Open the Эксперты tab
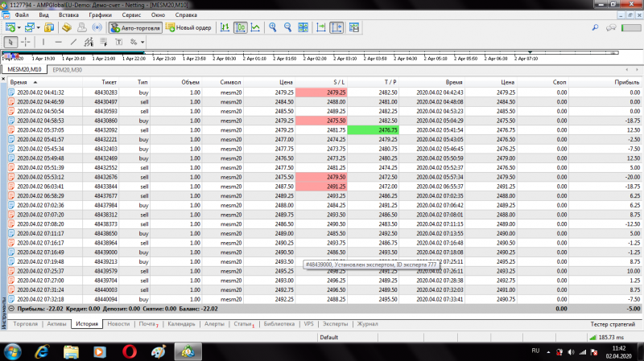Image resolution: width=644 pixels, height=361 pixels. 335,324
